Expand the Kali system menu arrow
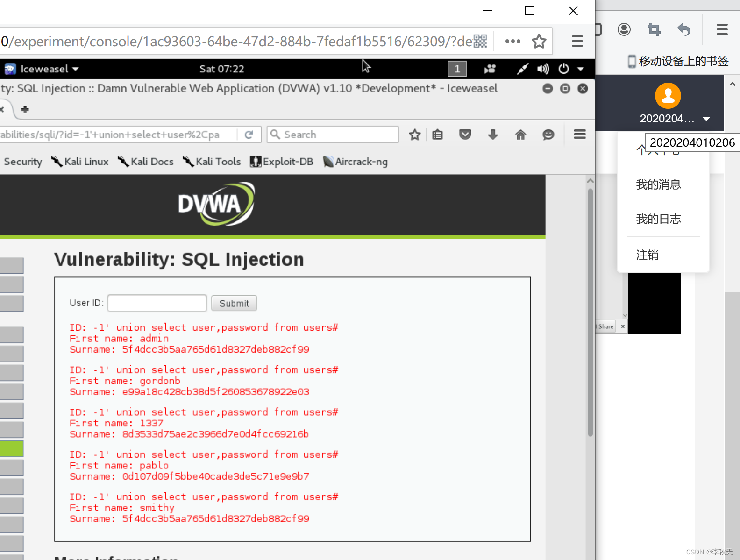 pyautogui.click(x=581, y=69)
